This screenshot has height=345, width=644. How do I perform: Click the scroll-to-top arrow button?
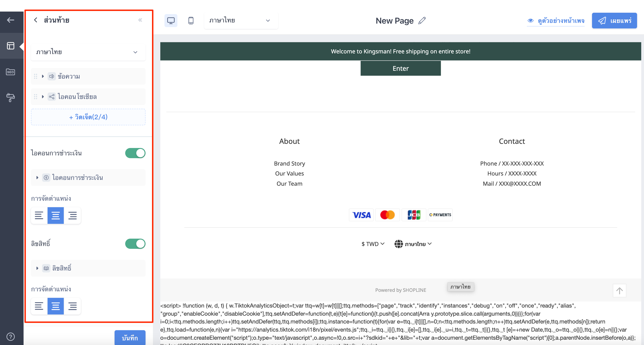pos(620,290)
